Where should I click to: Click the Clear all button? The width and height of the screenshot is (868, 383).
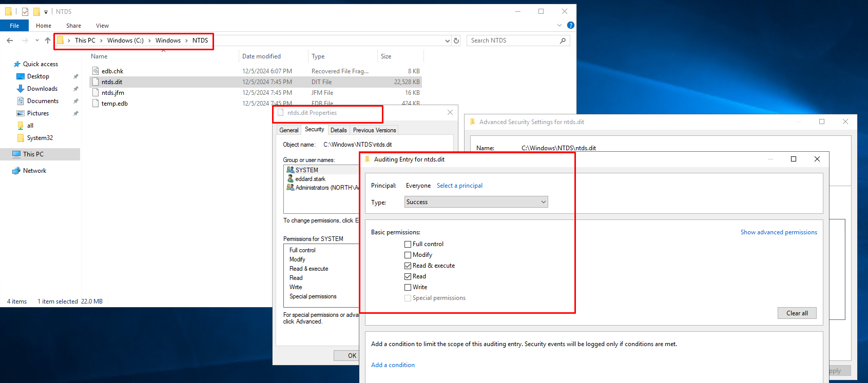pos(797,313)
